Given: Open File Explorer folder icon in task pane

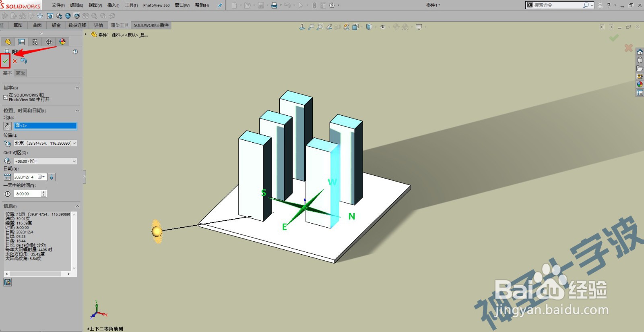Looking at the screenshot, I should point(640,68).
